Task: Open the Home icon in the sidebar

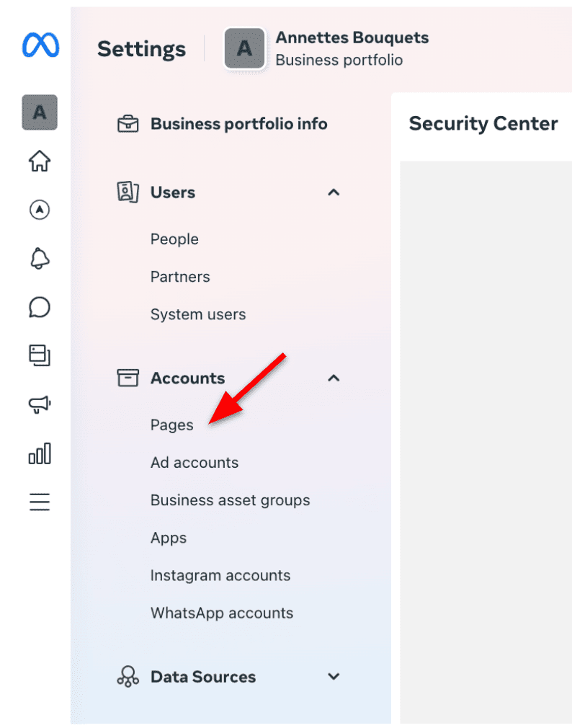Action: (x=40, y=161)
